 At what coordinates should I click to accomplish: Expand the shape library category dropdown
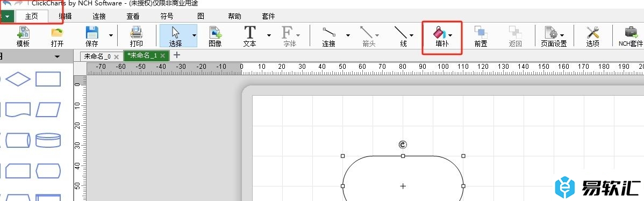pos(57,56)
